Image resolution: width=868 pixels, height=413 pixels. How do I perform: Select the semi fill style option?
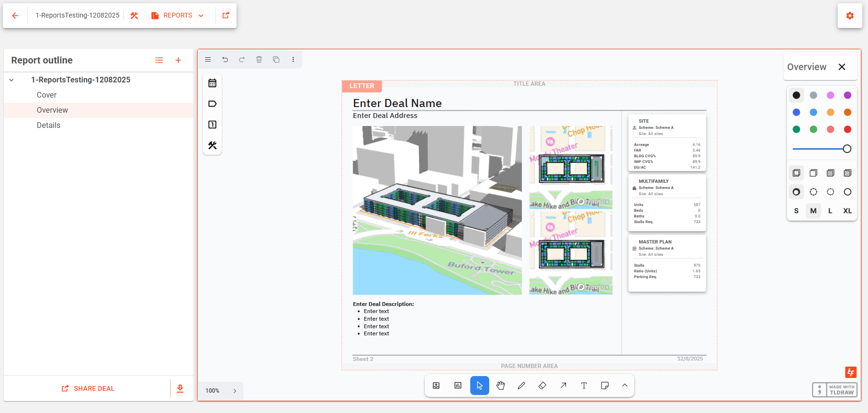(x=813, y=173)
